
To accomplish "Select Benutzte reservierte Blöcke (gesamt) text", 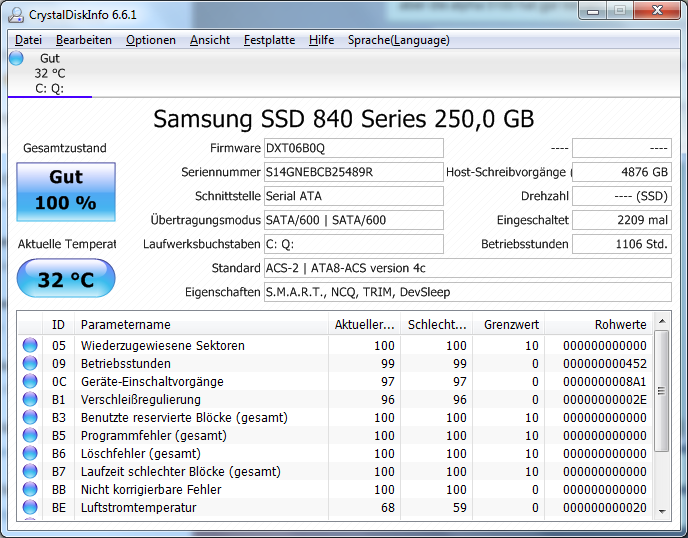I will [x=184, y=417].
